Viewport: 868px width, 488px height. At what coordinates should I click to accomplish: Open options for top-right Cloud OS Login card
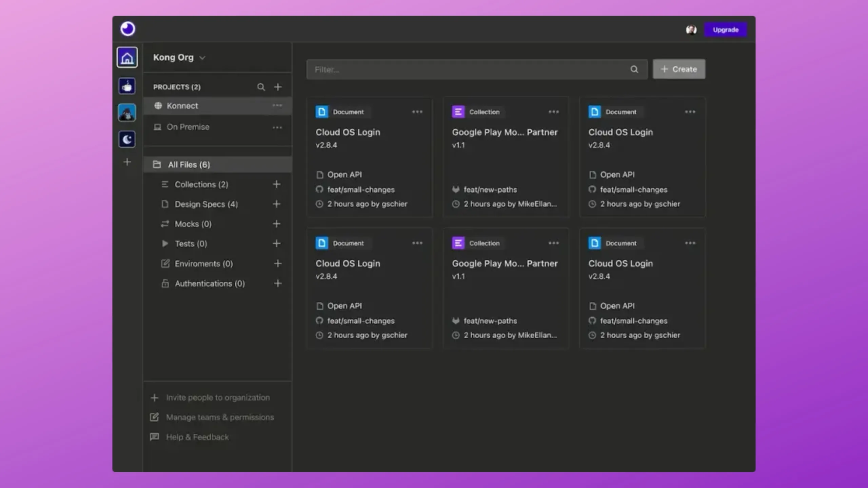pyautogui.click(x=690, y=112)
